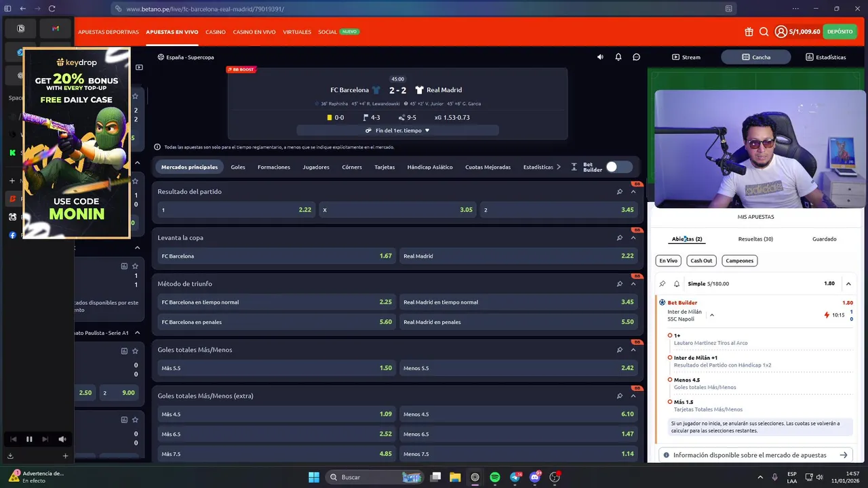This screenshot has height=488, width=868.
Task: Open match notifications bell icon
Action: coord(618,57)
